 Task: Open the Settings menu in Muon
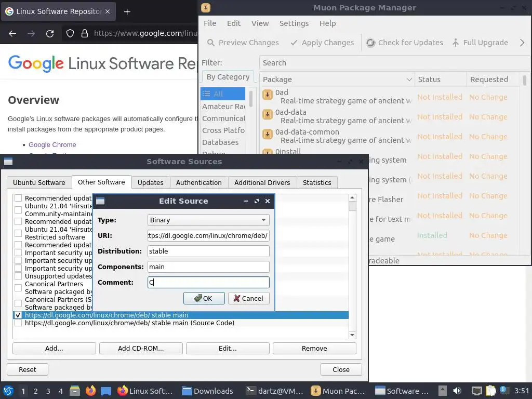coord(294,23)
